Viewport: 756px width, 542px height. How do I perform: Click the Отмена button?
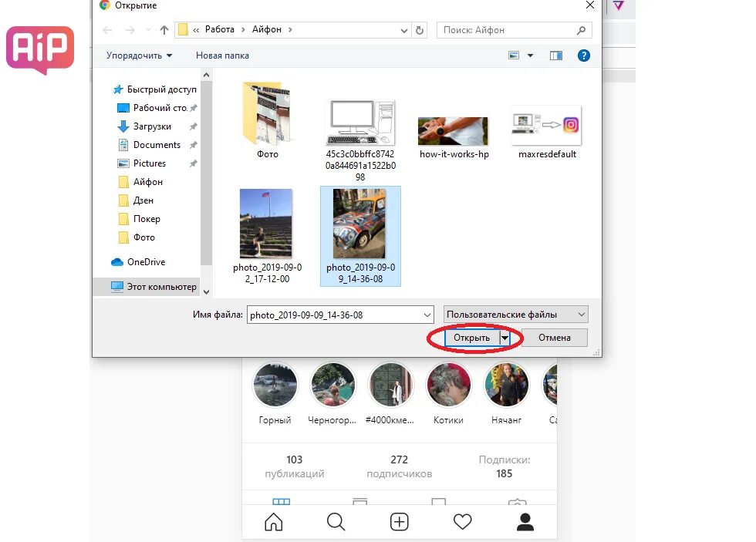pos(555,338)
